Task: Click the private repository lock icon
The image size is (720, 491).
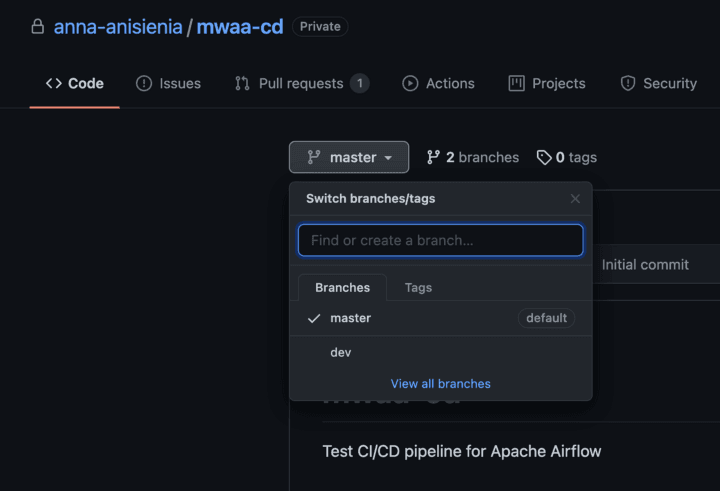Action: pos(38,27)
